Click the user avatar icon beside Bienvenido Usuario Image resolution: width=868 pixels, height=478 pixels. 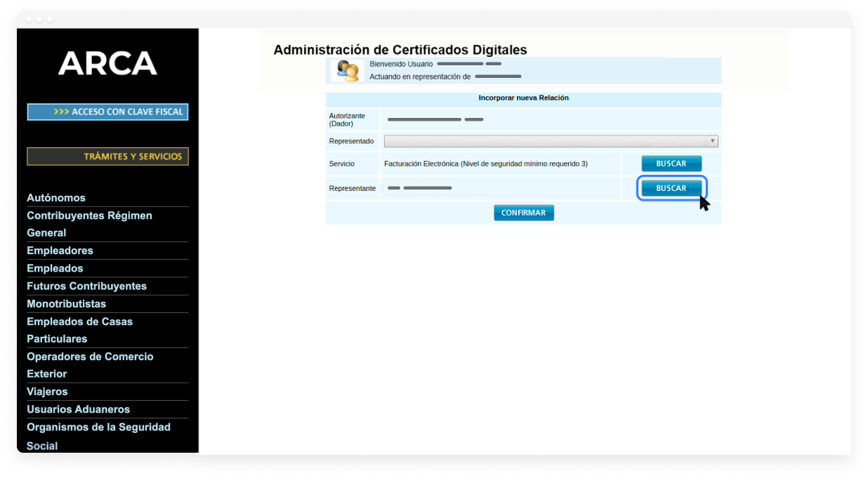click(x=348, y=70)
